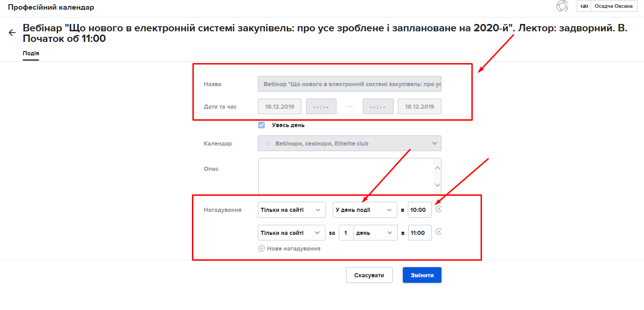Click the Опис text area

[x=345, y=176]
